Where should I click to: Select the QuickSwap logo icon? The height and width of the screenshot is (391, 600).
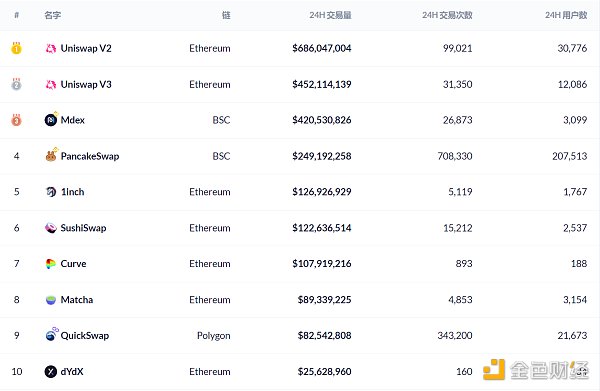point(51,335)
